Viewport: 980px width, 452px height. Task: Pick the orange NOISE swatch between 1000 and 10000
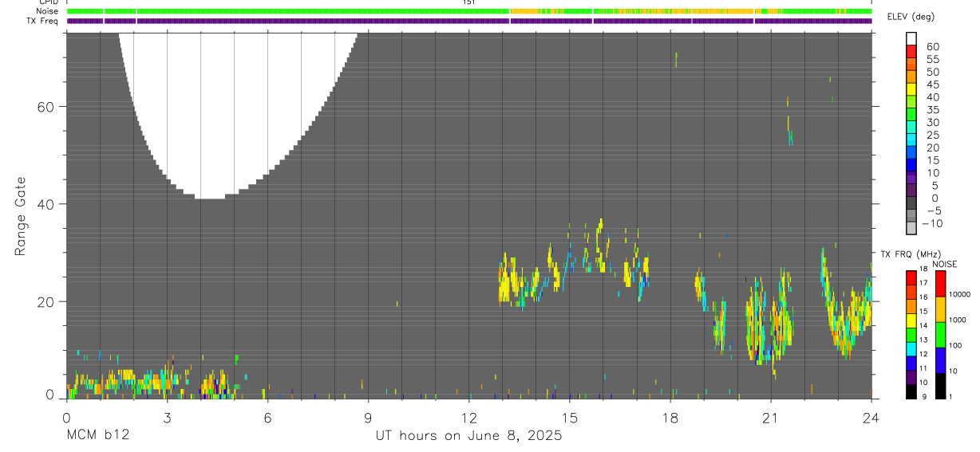click(x=940, y=309)
